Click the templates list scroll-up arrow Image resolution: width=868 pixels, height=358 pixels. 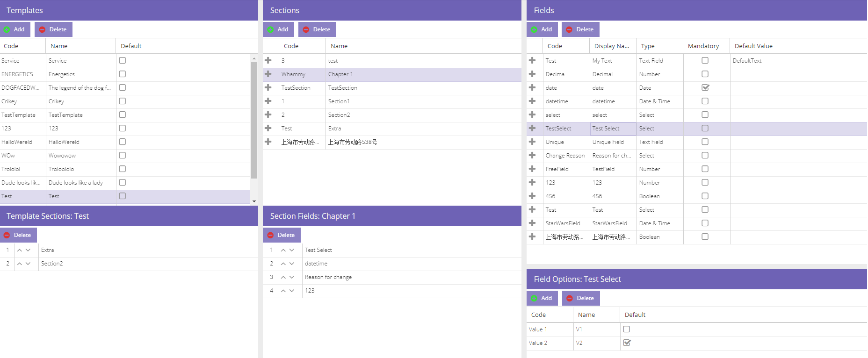pyautogui.click(x=254, y=58)
